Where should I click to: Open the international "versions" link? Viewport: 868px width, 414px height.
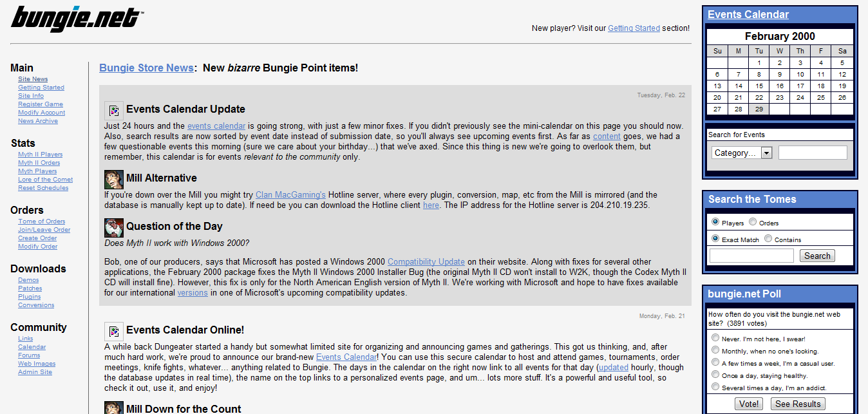click(193, 293)
